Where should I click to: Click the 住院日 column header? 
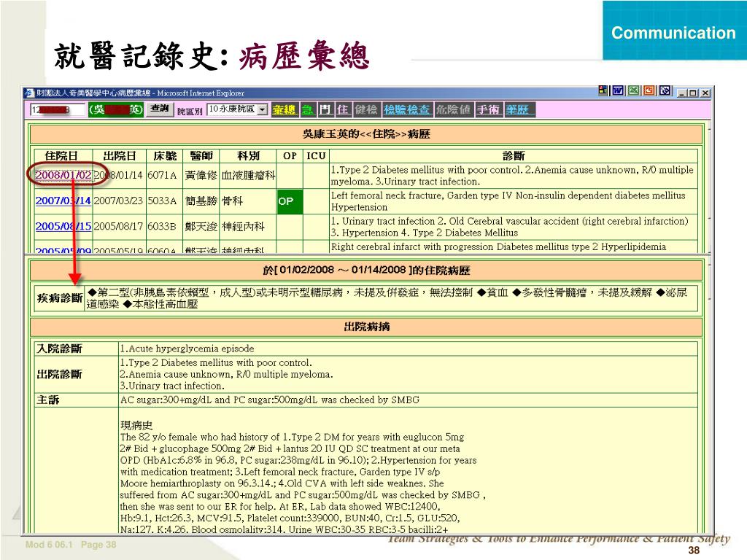pyautogui.click(x=63, y=156)
